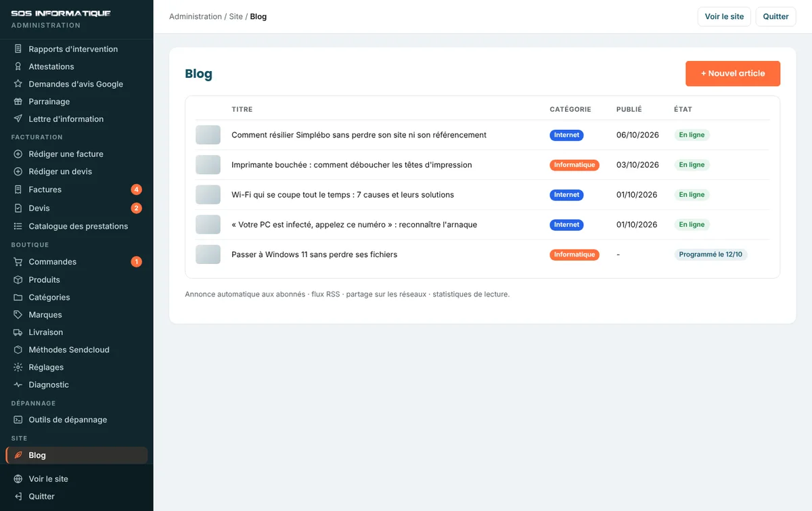Click the SOS Informatique logo text
The height and width of the screenshot is (511, 812).
[x=61, y=14]
